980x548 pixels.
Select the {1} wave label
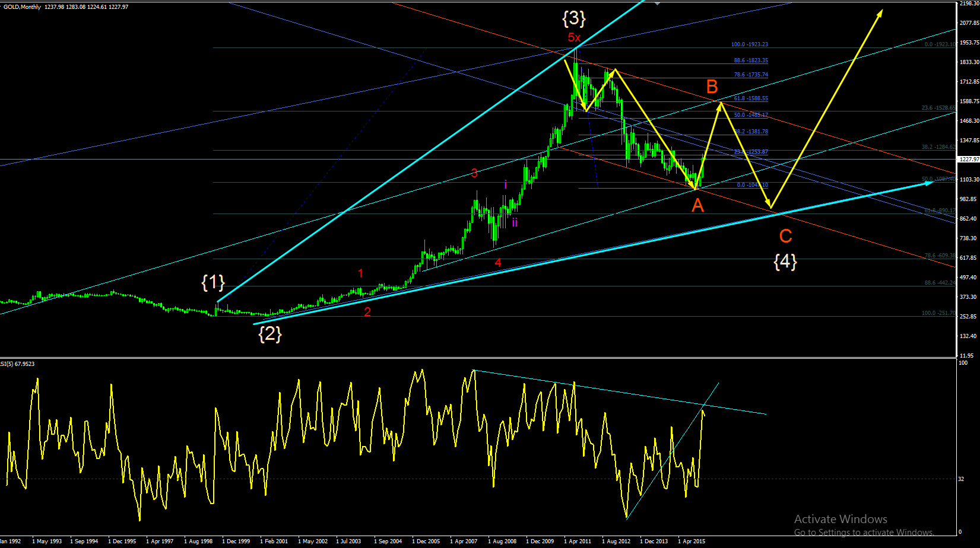(x=213, y=282)
